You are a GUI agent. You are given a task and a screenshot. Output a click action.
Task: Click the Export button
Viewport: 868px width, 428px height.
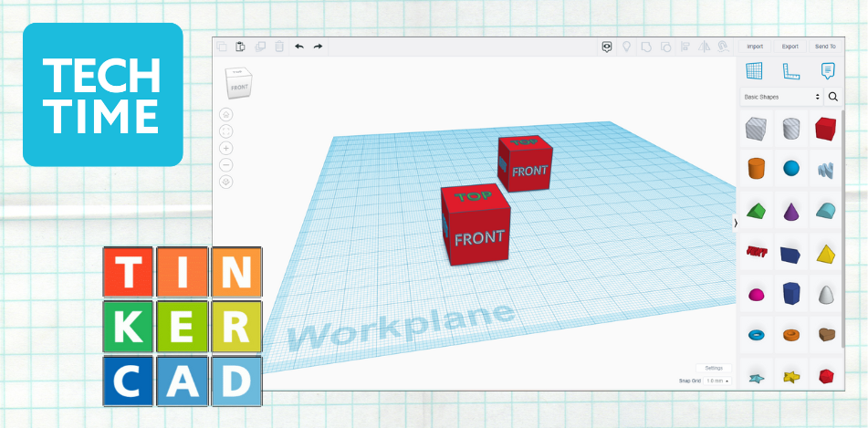coord(790,47)
